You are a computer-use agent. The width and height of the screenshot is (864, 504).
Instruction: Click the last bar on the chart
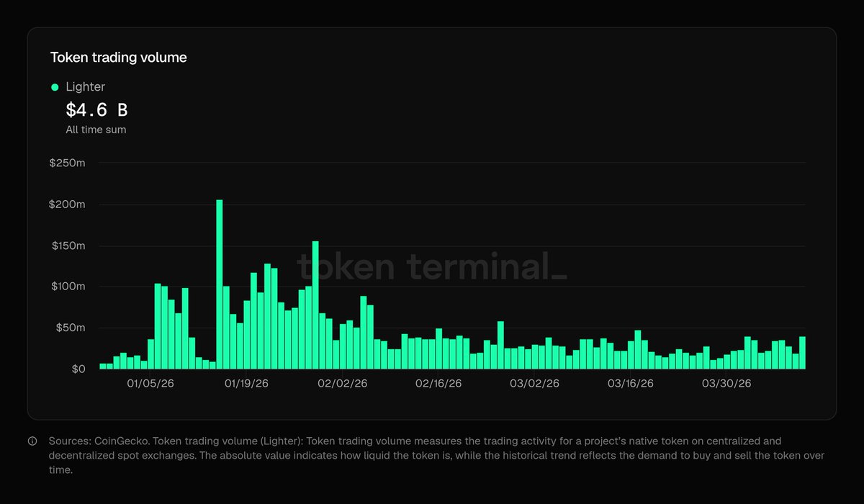[802, 353]
